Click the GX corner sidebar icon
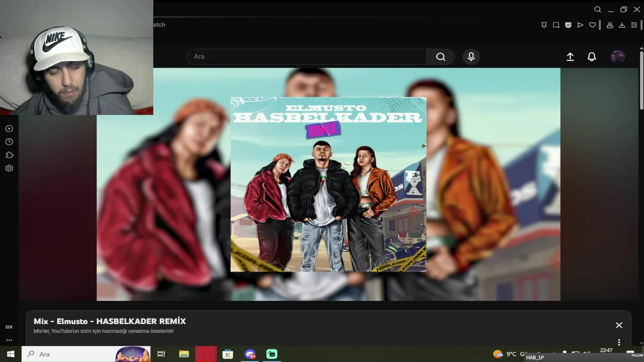Image resolution: width=644 pixels, height=362 pixels. 9,327
